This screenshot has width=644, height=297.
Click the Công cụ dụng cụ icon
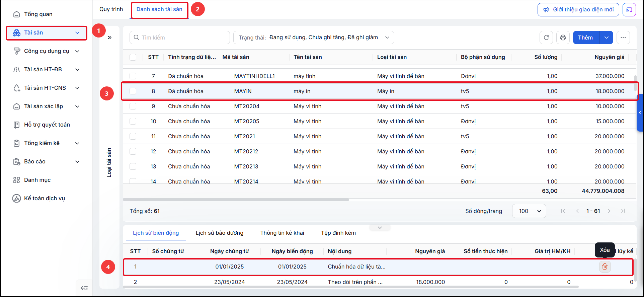[16, 51]
